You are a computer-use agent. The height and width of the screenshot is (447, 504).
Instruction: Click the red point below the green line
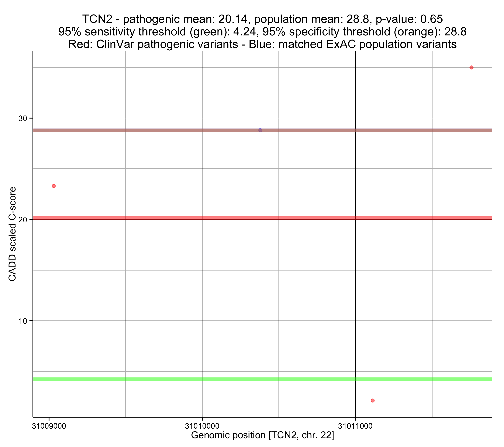(373, 401)
